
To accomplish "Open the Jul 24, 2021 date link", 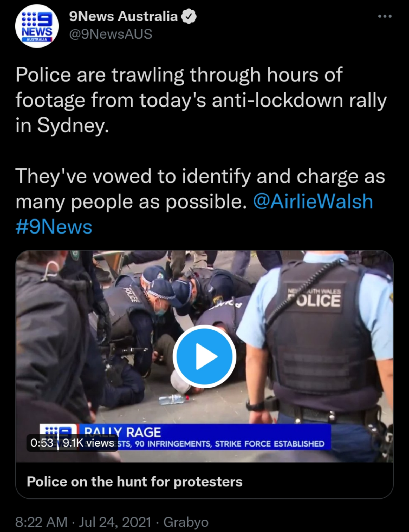I will click(x=115, y=522).
